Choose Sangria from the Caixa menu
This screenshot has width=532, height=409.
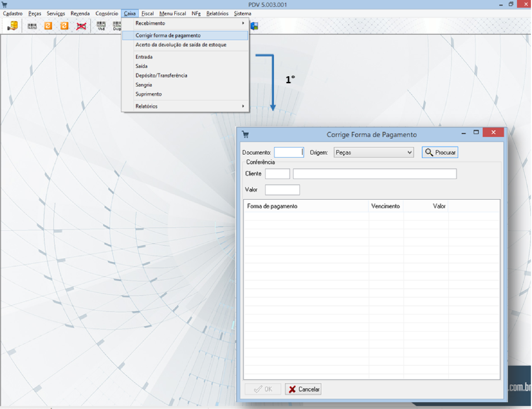144,85
